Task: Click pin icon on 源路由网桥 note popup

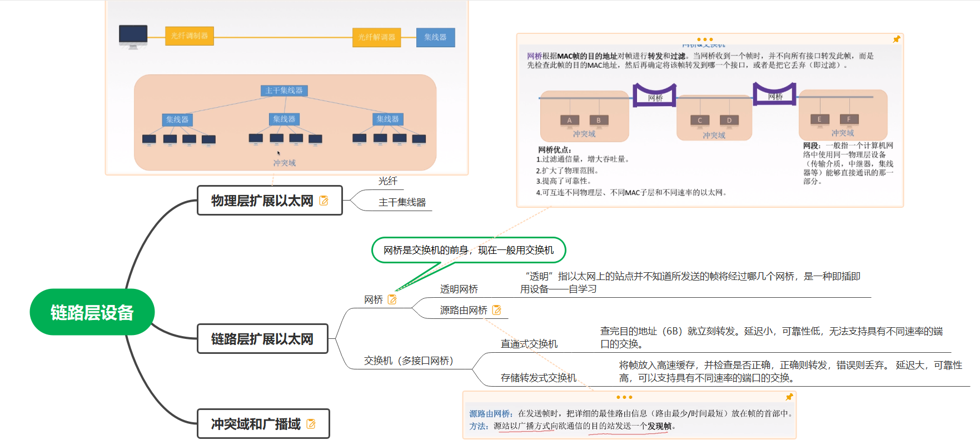Action: 789,397
